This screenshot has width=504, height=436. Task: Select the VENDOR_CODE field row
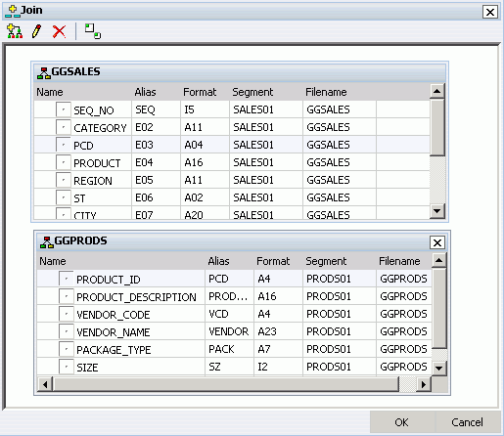[x=234, y=314]
